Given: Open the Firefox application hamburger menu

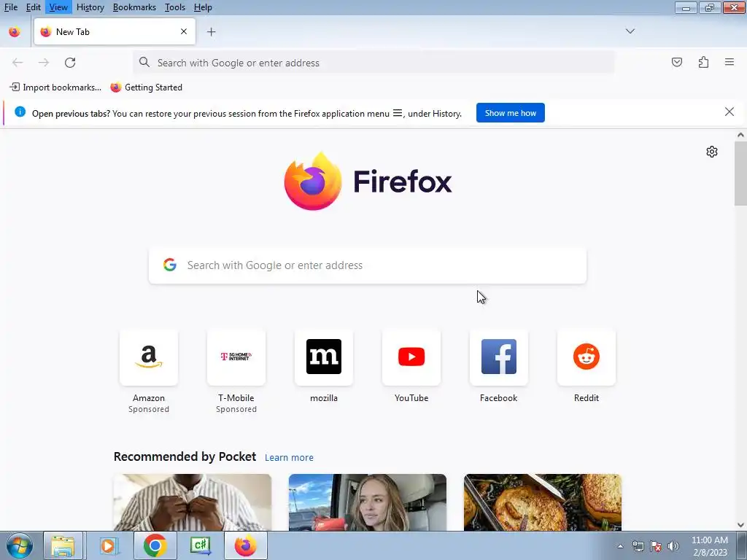Looking at the screenshot, I should click(729, 62).
